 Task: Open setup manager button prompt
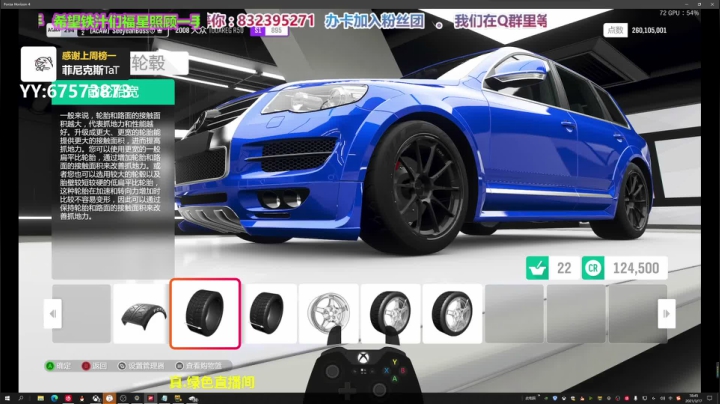point(141,366)
